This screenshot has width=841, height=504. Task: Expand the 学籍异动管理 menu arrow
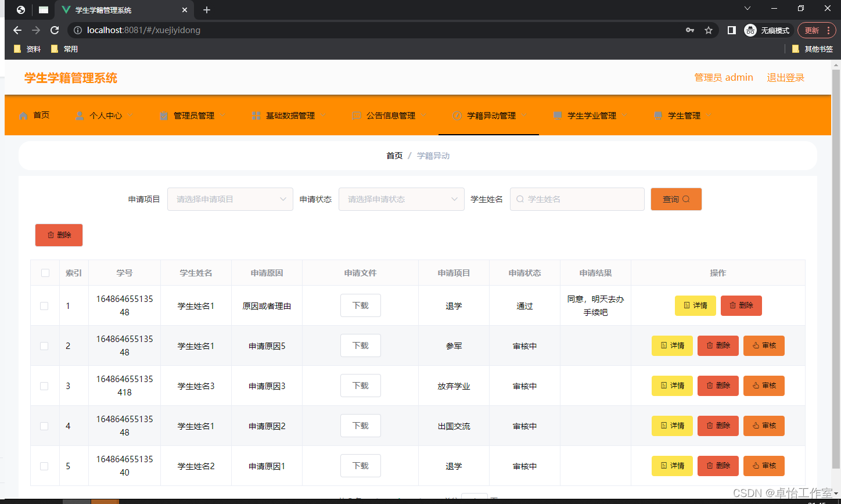coord(524,115)
